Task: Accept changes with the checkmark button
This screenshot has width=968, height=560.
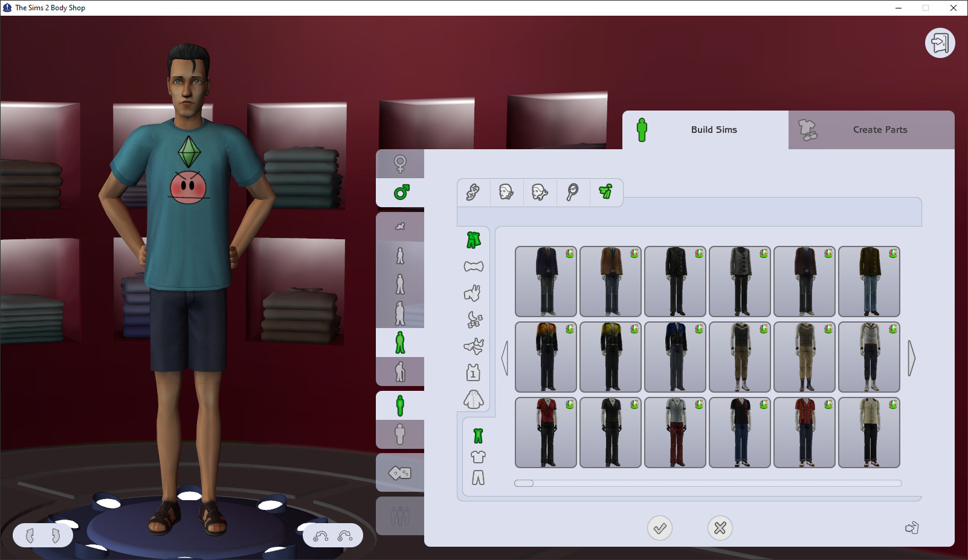Action: (x=660, y=528)
